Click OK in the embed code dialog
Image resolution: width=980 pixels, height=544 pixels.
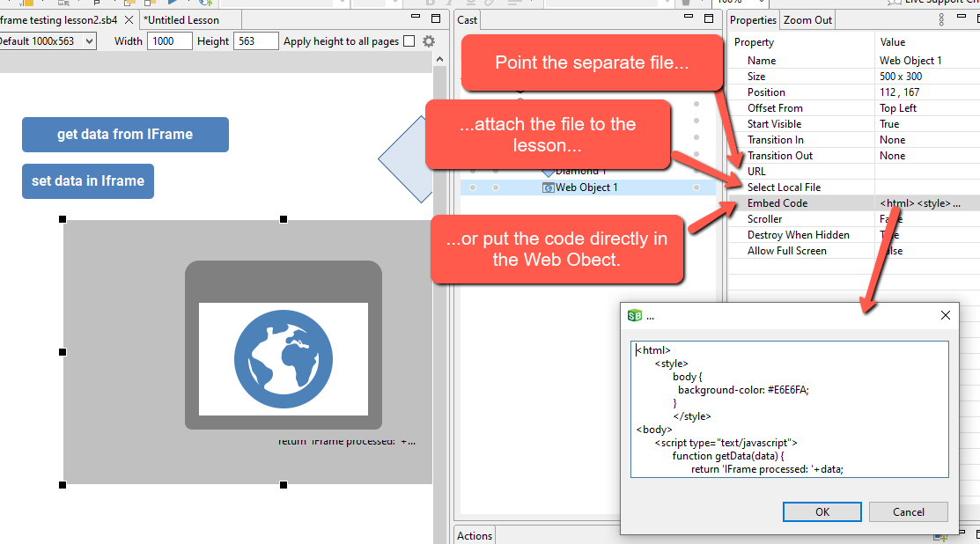pyautogui.click(x=822, y=512)
